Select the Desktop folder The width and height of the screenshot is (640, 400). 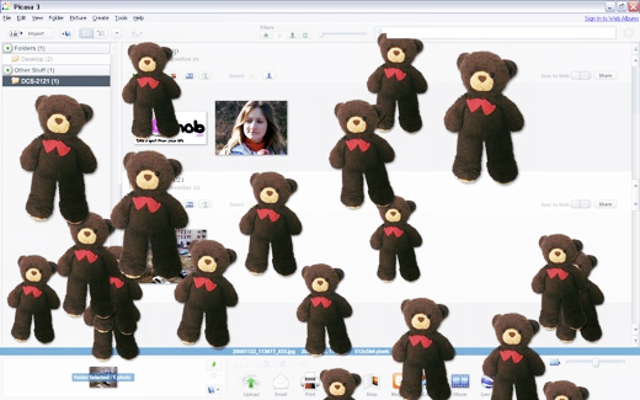[56, 59]
